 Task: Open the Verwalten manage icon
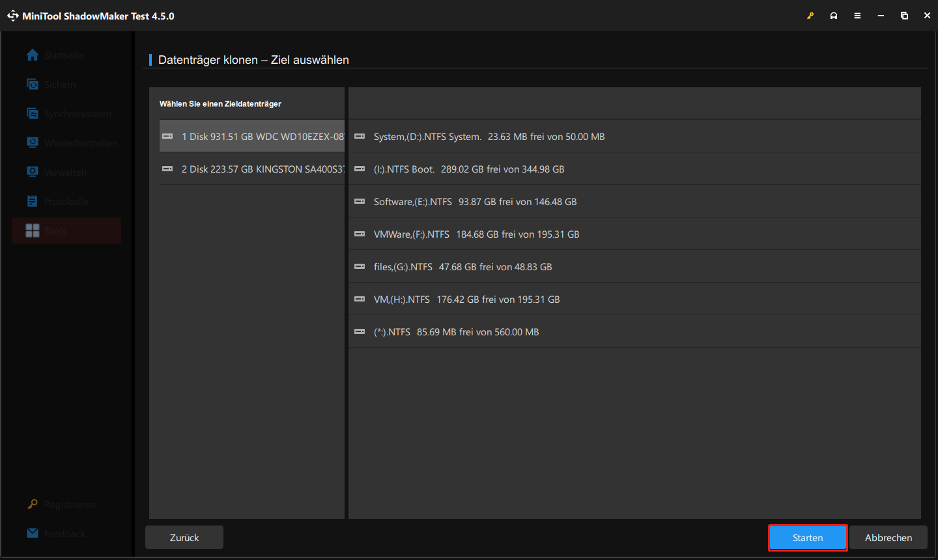tap(33, 171)
